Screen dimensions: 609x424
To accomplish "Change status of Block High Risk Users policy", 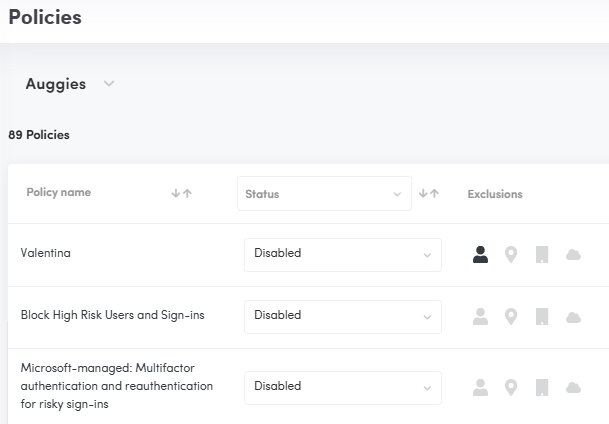I will pos(342,316).
